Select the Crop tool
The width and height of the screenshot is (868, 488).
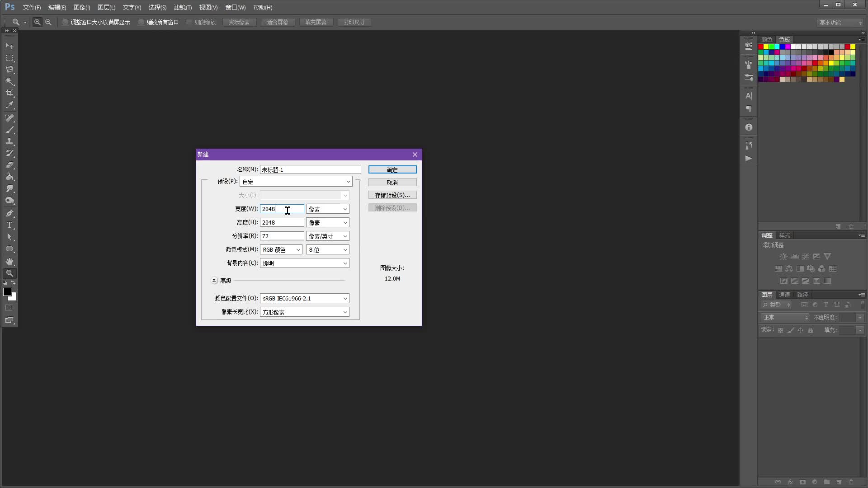[9, 93]
